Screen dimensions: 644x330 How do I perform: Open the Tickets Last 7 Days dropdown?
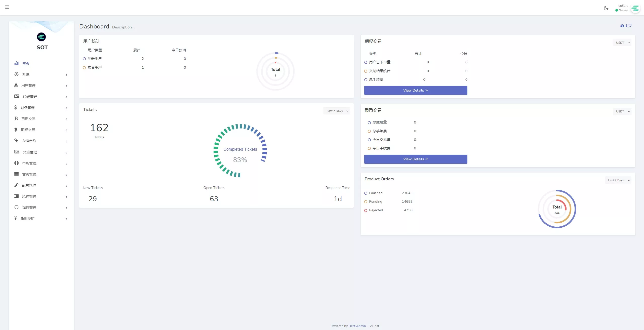click(x=337, y=111)
